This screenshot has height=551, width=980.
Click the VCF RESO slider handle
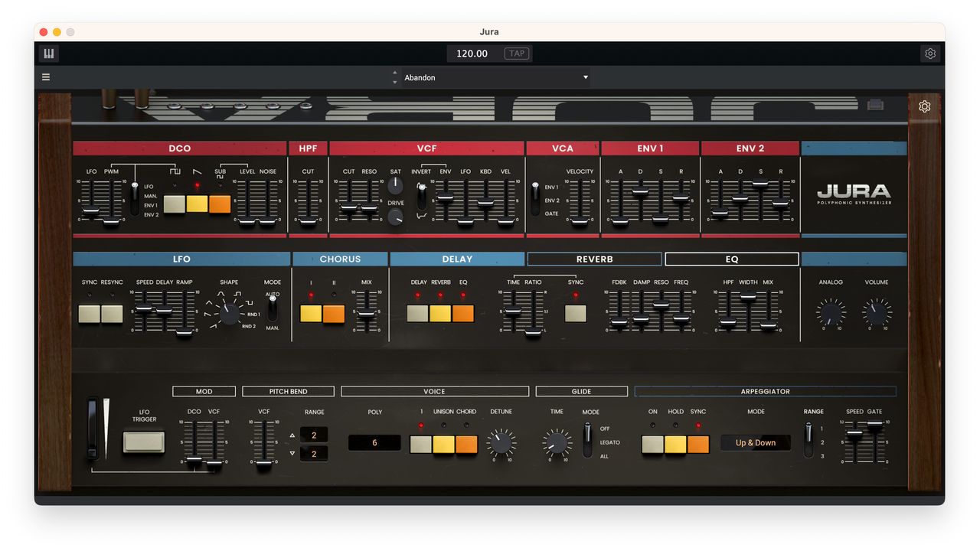point(369,207)
